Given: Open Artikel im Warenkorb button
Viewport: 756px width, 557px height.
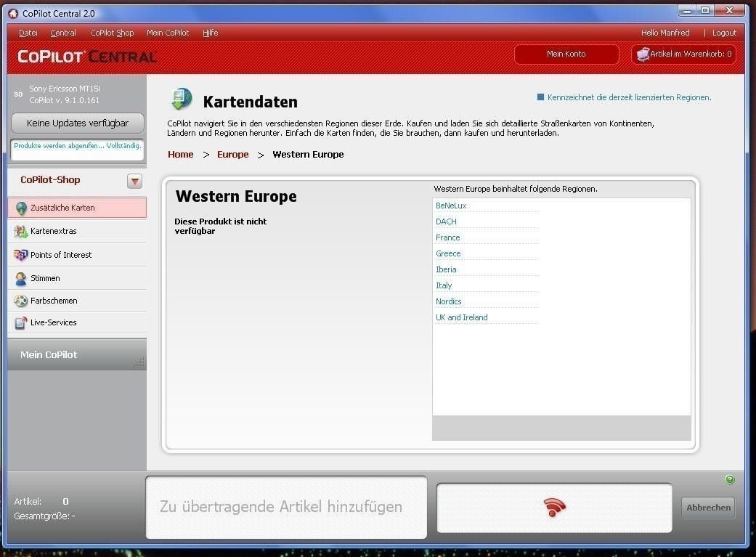Looking at the screenshot, I should (683, 54).
